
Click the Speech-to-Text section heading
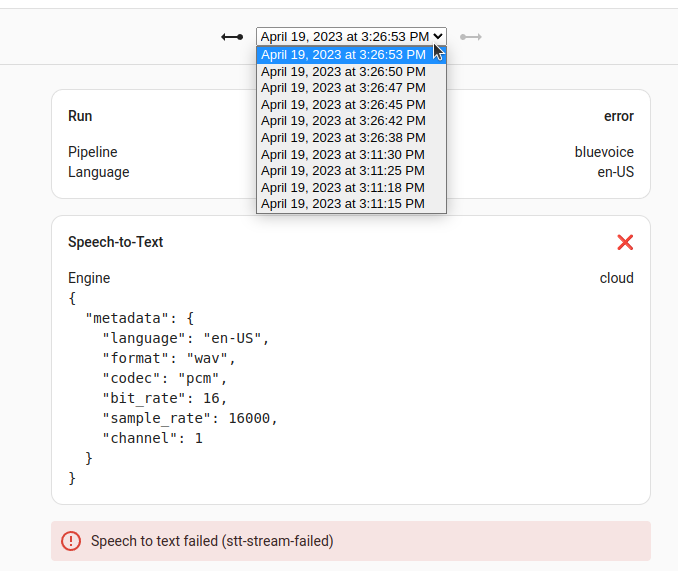tap(115, 242)
